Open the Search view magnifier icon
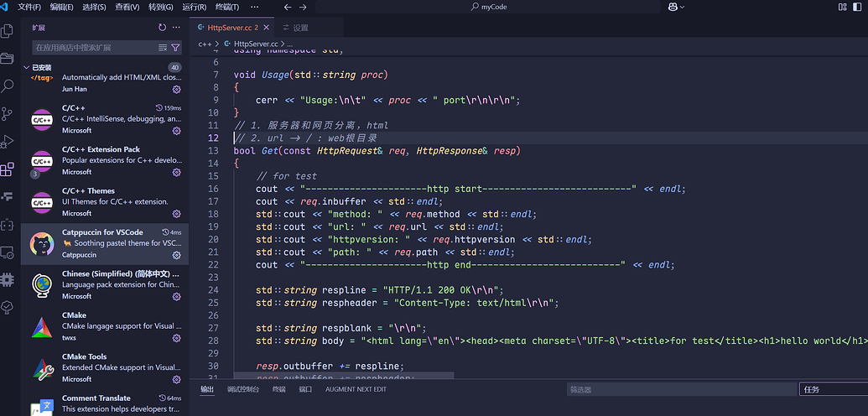 (x=8, y=86)
